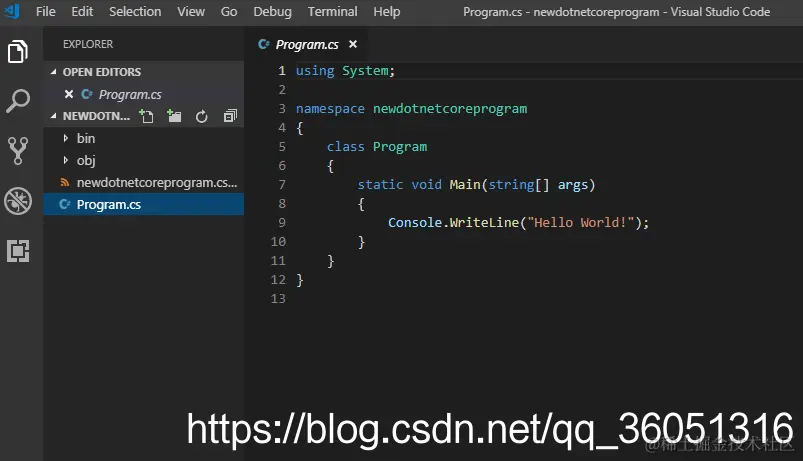
Task: Open the Edit menu
Action: click(x=82, y=11)
